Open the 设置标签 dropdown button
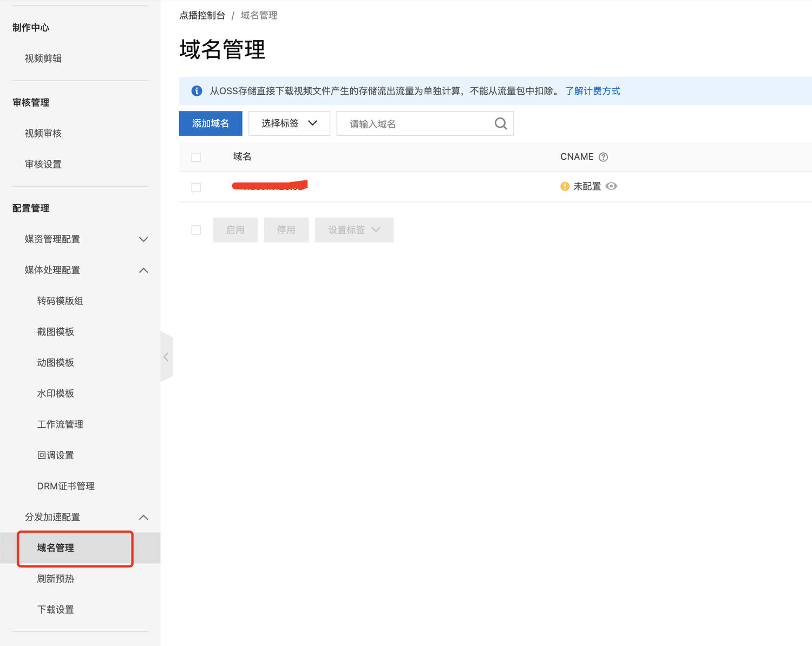Image resolution: width=812 pixels, height=646 pixels. click(x=354, y=230)
